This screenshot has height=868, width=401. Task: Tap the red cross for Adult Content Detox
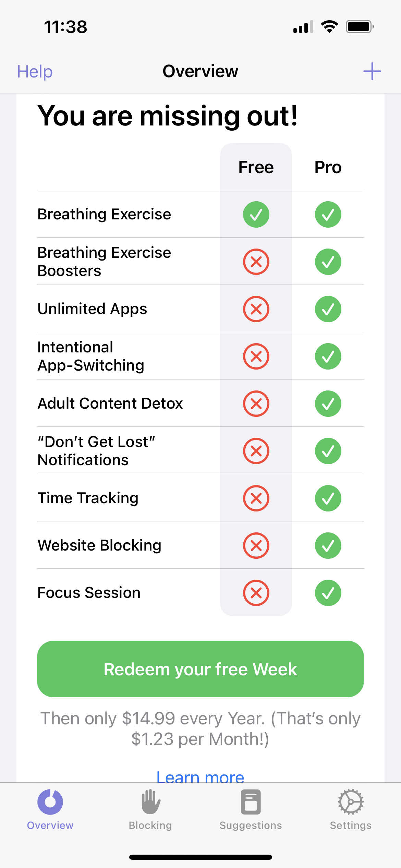[x=256, y=404]
